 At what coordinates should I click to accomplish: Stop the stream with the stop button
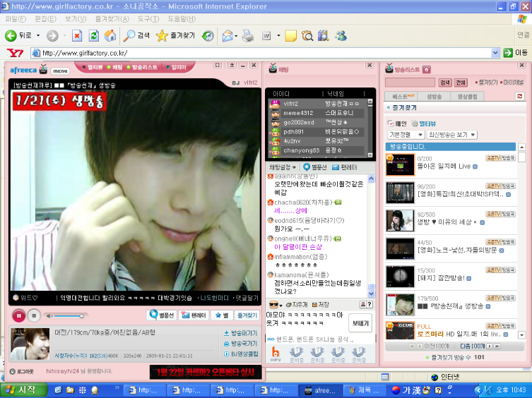point(35,315)
